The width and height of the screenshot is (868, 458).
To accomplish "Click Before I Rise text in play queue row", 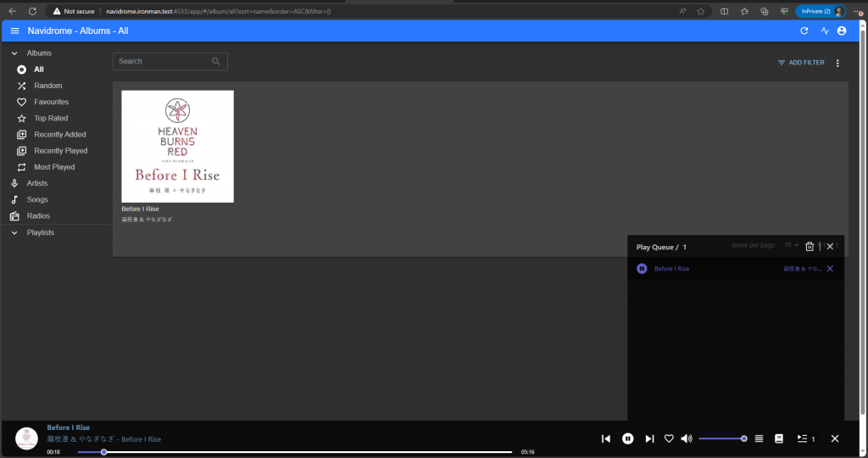I will 671,269.
